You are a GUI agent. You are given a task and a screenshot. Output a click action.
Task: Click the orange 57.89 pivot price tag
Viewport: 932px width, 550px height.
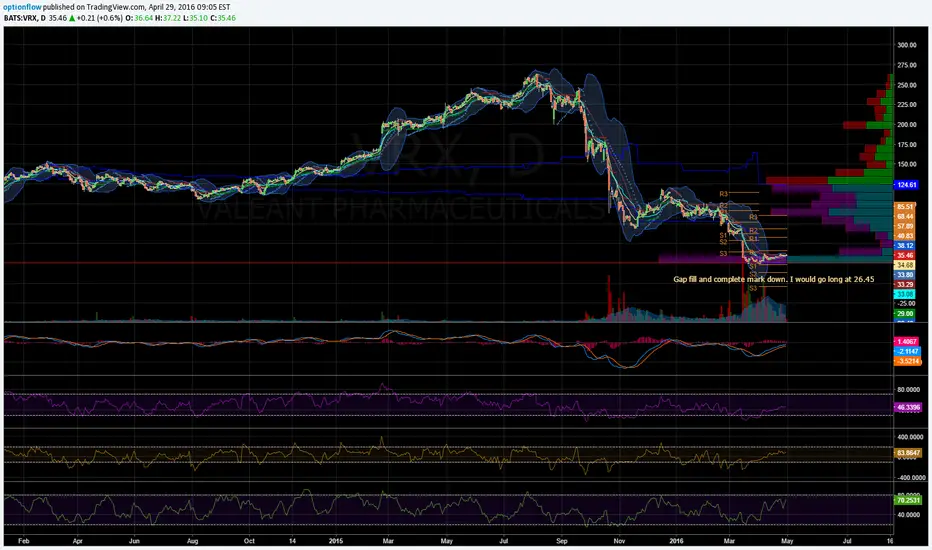(x=905, y=227)
